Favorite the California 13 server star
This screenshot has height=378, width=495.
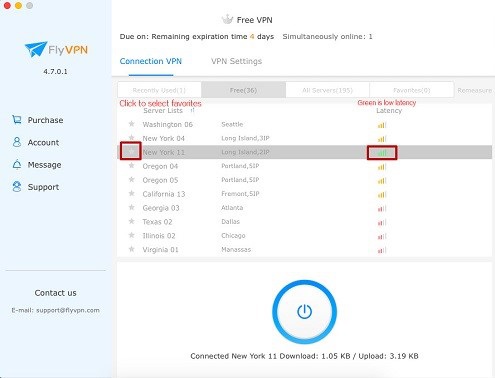[132, 193]
